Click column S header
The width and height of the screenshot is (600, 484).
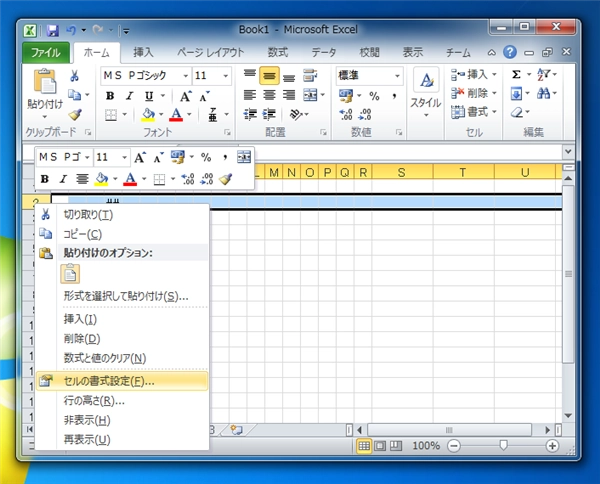401,173
